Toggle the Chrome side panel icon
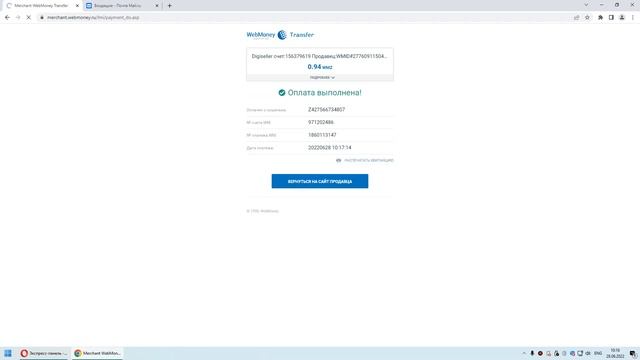This screenshot has width=640, height=360. [x=611, y=18]
